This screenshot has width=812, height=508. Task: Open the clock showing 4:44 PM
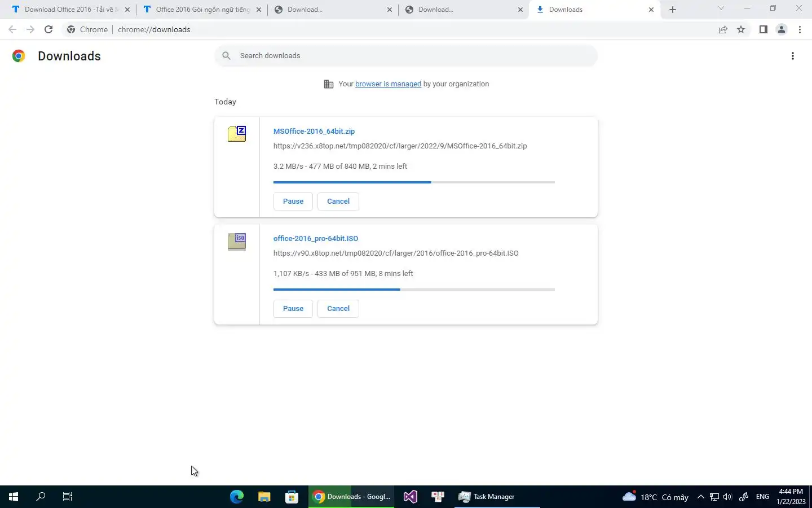[791, 497]
